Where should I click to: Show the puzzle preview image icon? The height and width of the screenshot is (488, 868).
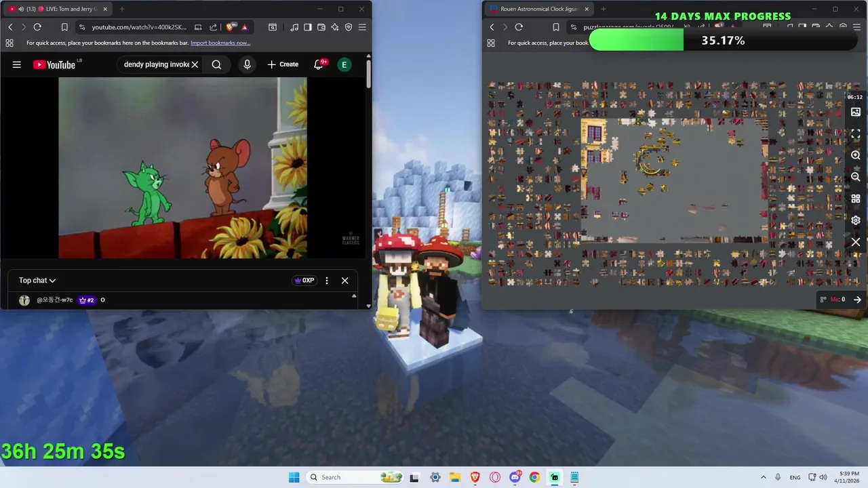coord(856,112)
